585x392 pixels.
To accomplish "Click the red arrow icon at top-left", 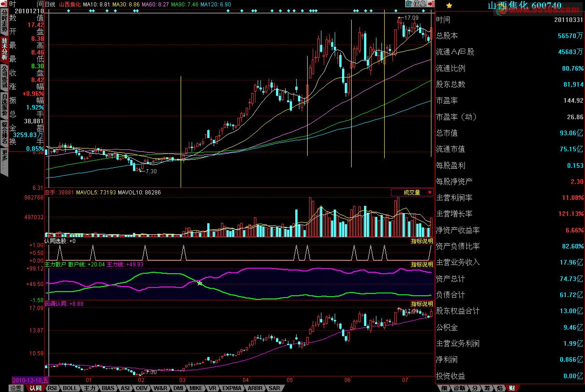I will coord(4,4).
